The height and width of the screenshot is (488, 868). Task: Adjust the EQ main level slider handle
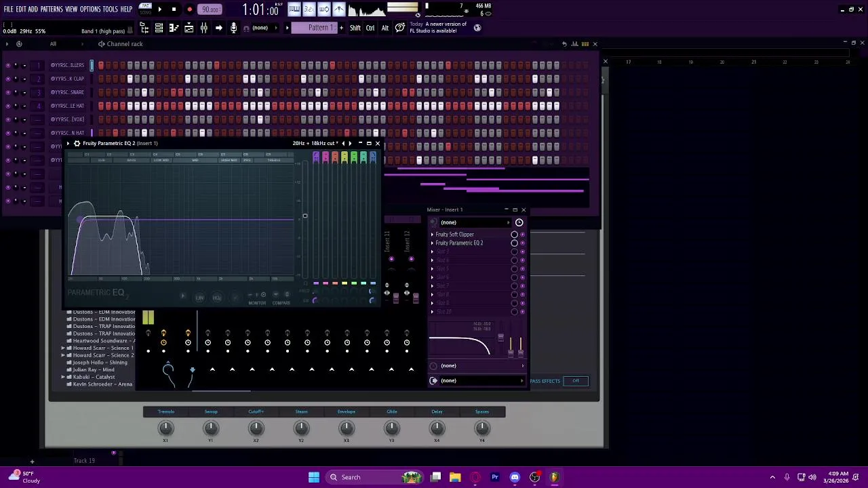point(304,216)
